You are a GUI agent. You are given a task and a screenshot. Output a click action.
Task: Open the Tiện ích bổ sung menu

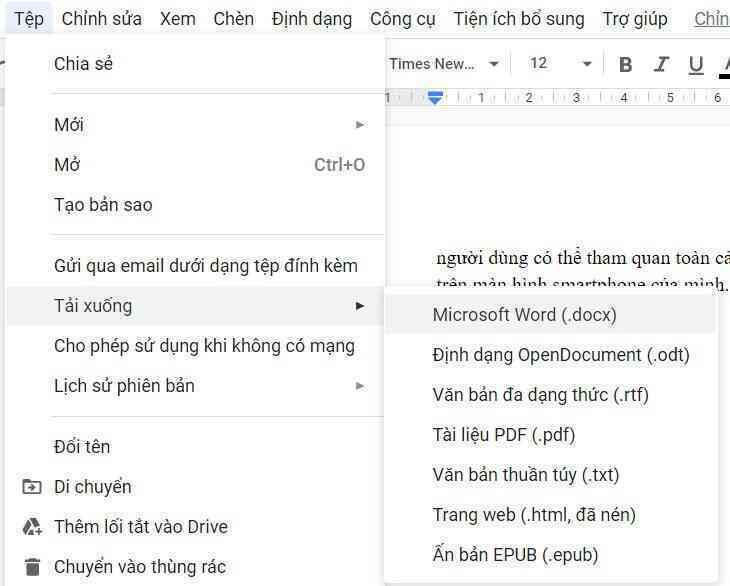519,19
